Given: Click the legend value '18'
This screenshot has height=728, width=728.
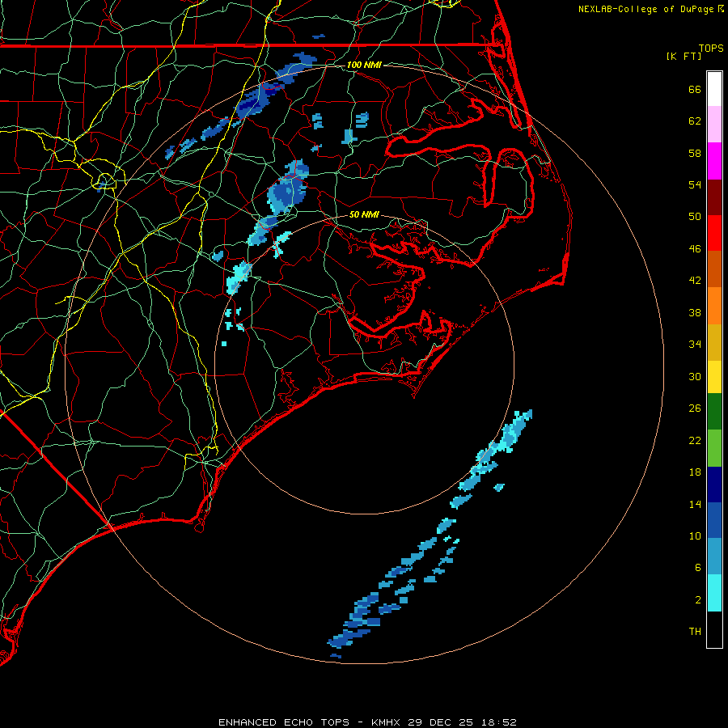Looking at the screenshot, I should click(695, 472).
